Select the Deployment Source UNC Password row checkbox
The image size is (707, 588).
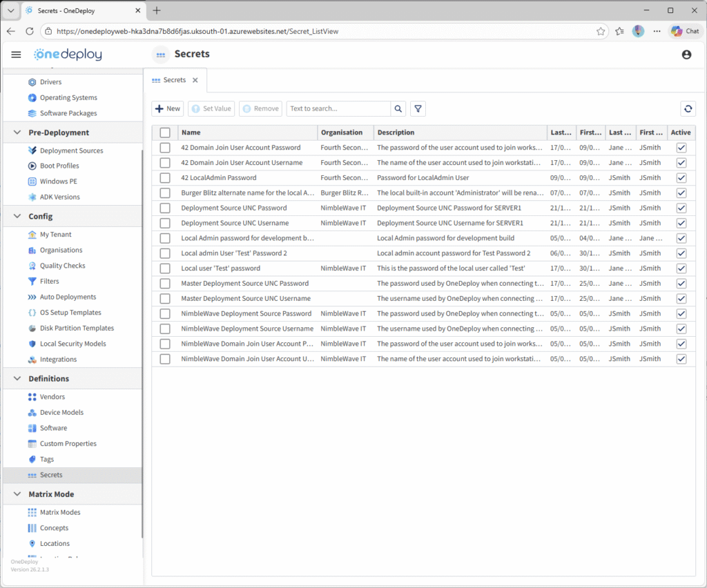pyautogui.click(x=165, y=208)
